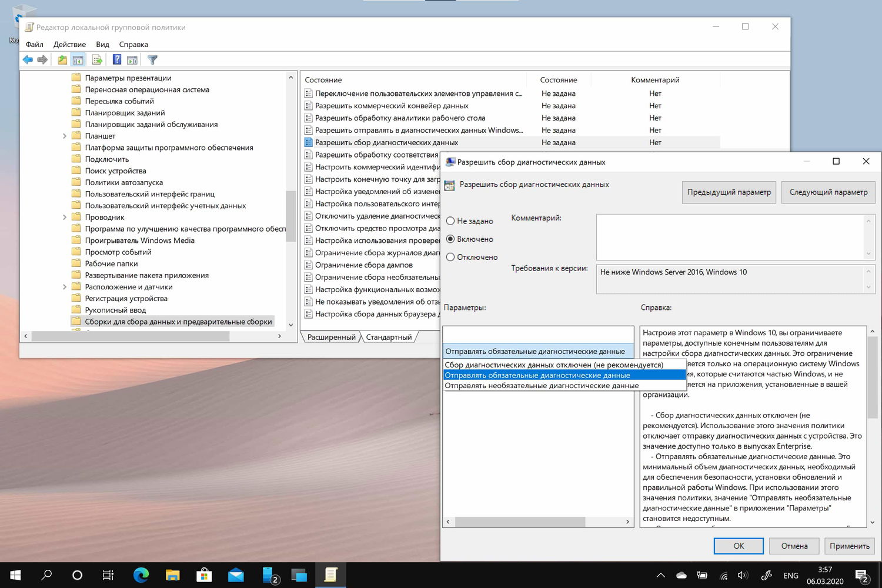Viewport: 882px width, 588px height.
Task: Open the Действие menu
Action: point(69,44)
